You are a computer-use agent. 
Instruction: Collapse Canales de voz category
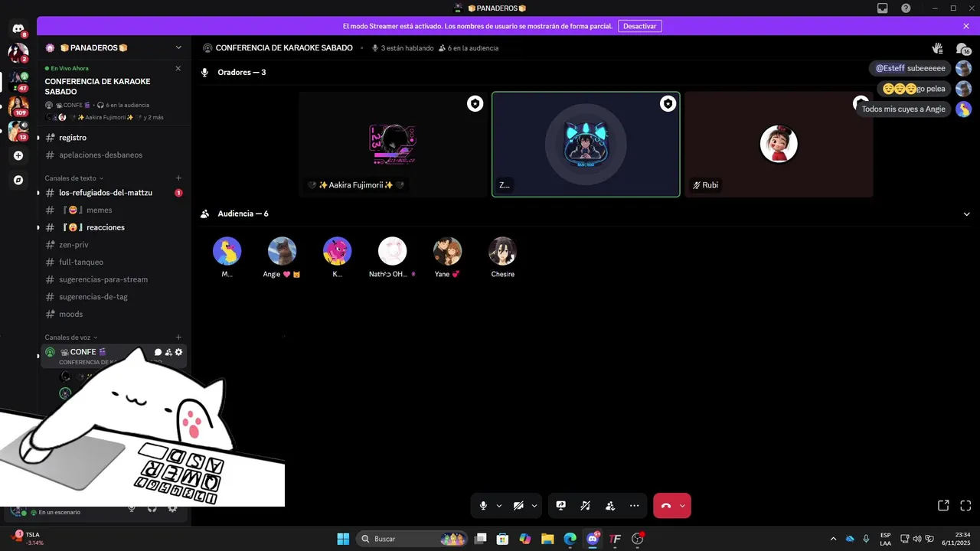[71, 337]
